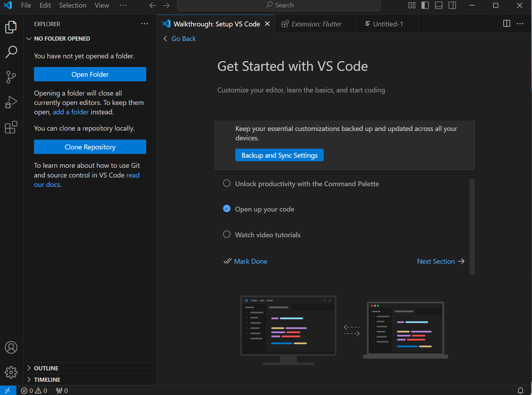532x395 pixels.
Task: Toggle the Primary Side Bar visibility
Action: pos(425,6)
